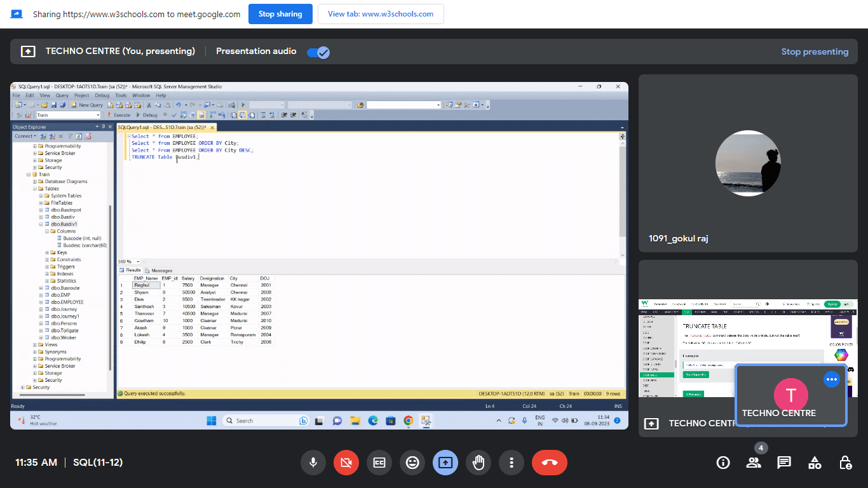Click the 50500 salary cell

(x=188, y=292)
